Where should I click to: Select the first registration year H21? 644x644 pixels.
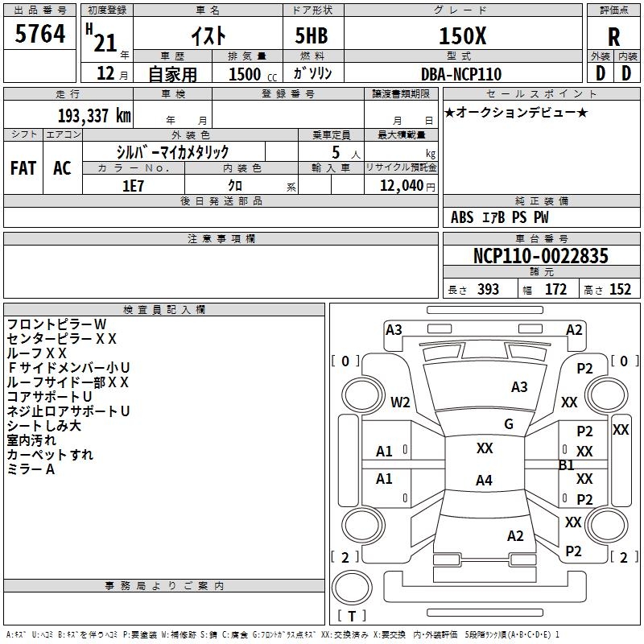[101, 38]
